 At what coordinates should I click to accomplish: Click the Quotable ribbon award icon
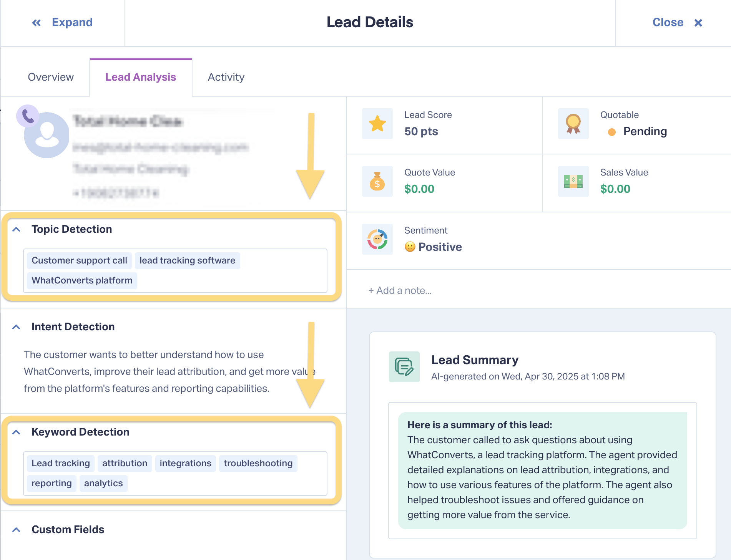[573, 124]
